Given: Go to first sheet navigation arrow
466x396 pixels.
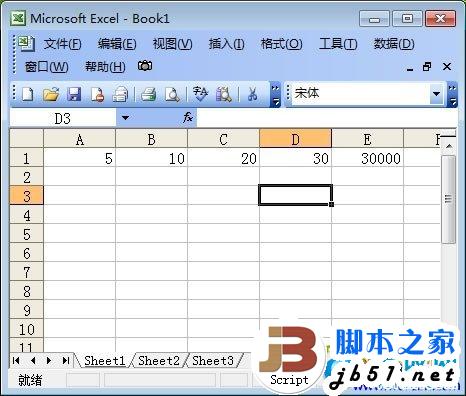Looking at the screenshot, I should [x=16, y=360].
